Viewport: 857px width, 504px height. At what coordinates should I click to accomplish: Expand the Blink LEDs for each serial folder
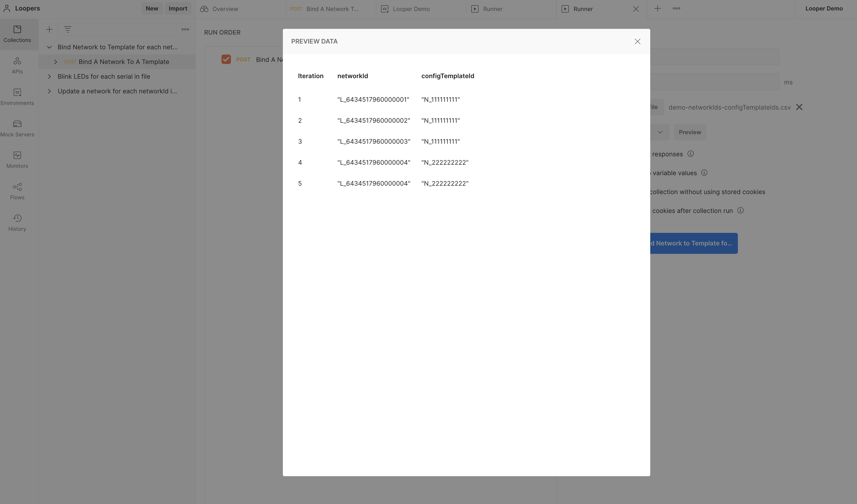click(49, 76)
